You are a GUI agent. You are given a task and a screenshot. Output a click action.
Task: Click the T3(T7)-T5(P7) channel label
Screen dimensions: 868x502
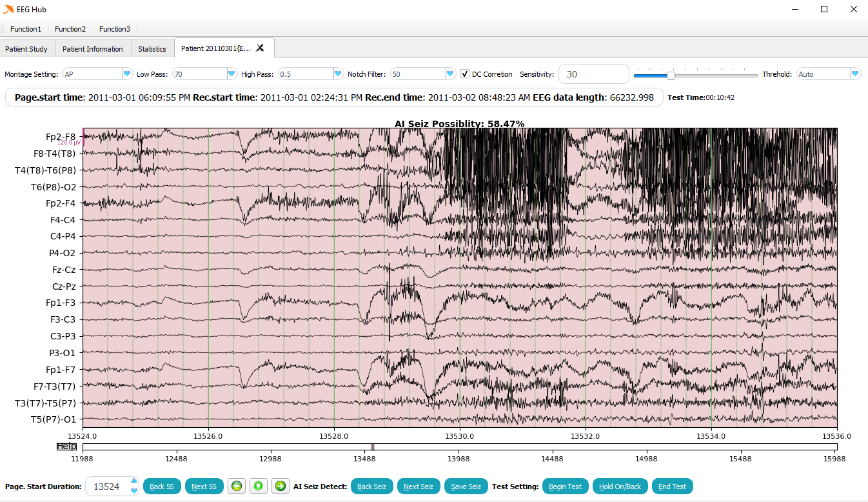[46, 403]
